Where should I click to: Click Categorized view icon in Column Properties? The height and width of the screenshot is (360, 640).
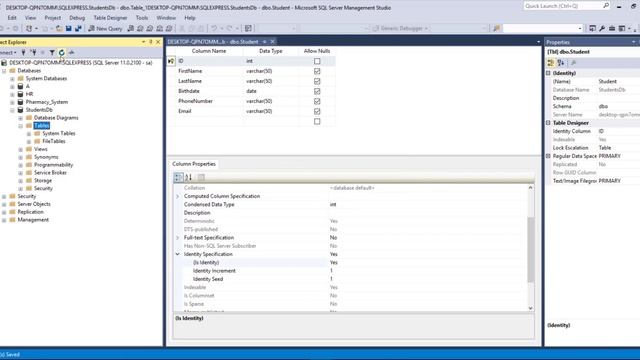[x=178, y=177]
